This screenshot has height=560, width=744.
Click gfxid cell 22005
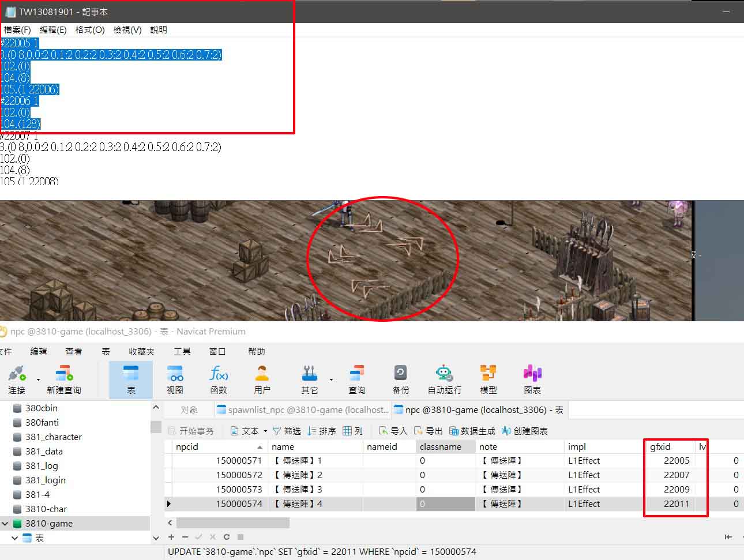[x=670, y=460]
